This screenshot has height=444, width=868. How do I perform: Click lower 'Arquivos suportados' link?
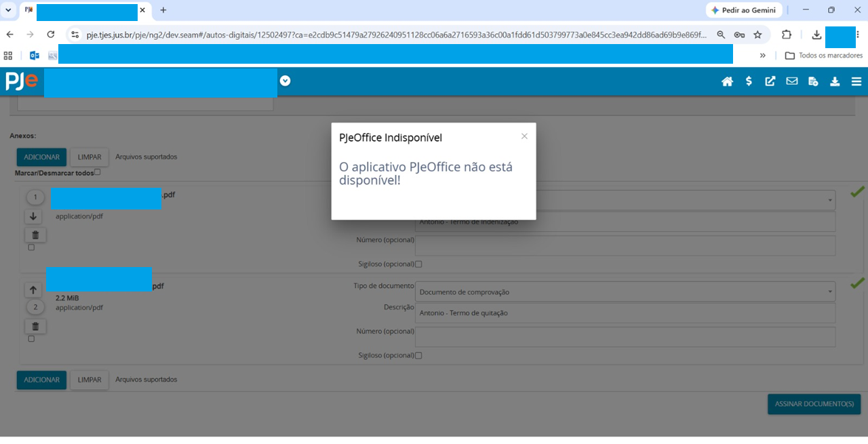click(x=146, y=380)
